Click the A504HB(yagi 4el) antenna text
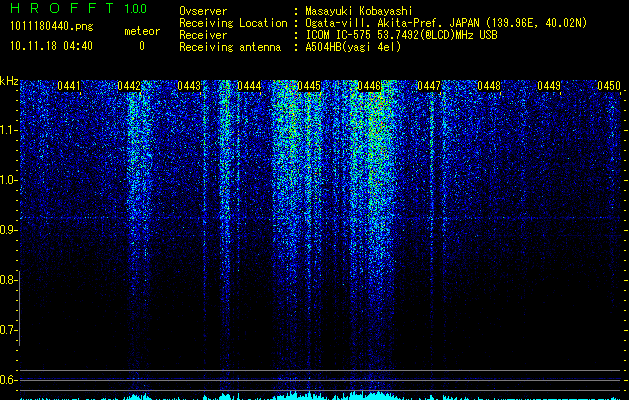The image size is (629, 400). [x=353, y=47]
